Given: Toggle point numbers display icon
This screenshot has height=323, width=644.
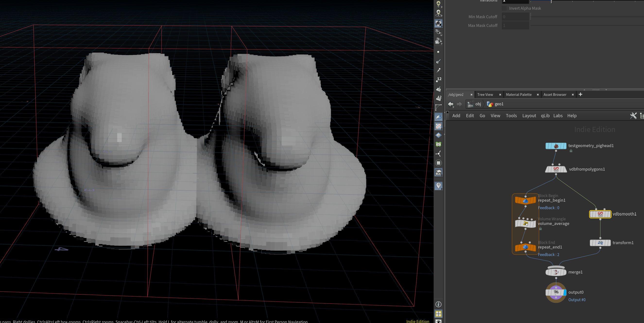Looking at the screenshot, I should click(x=438, y=80).
